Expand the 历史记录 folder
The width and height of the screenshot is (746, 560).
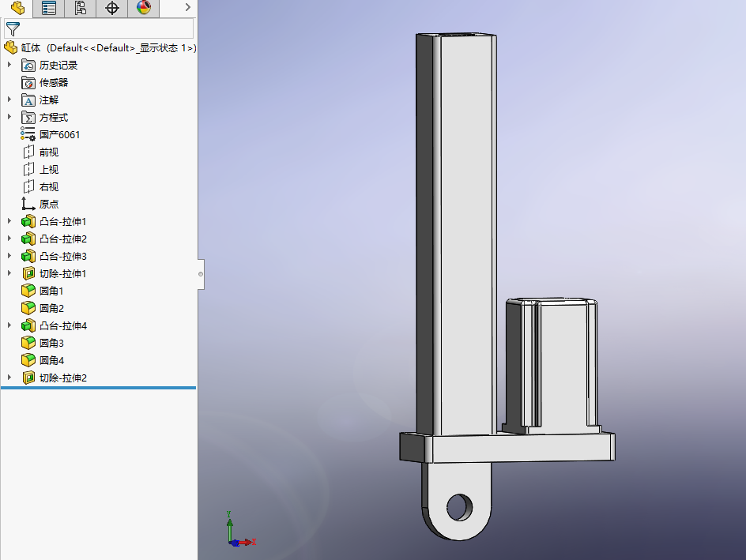pyautogui.click(x=9, y=65)
